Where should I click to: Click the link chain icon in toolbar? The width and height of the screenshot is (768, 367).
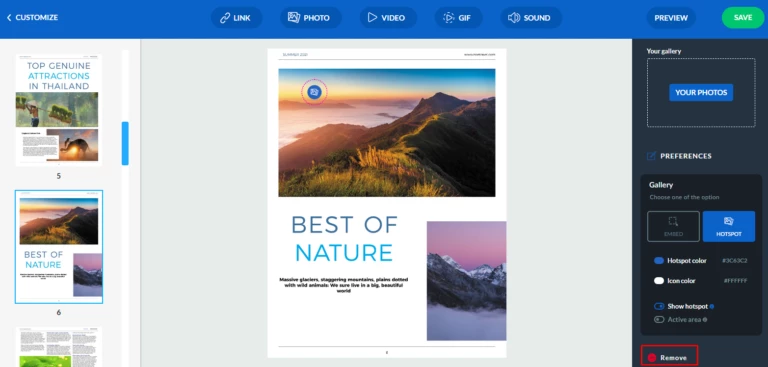click(225, 18)
